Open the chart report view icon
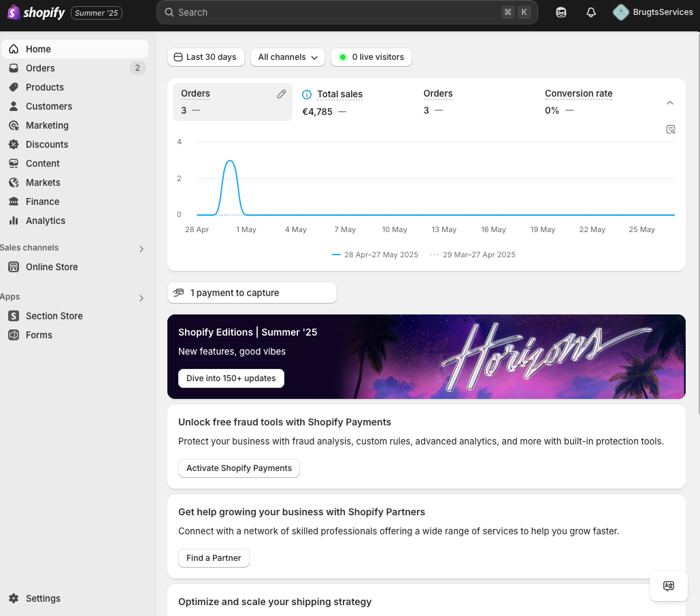 point(671,129)
